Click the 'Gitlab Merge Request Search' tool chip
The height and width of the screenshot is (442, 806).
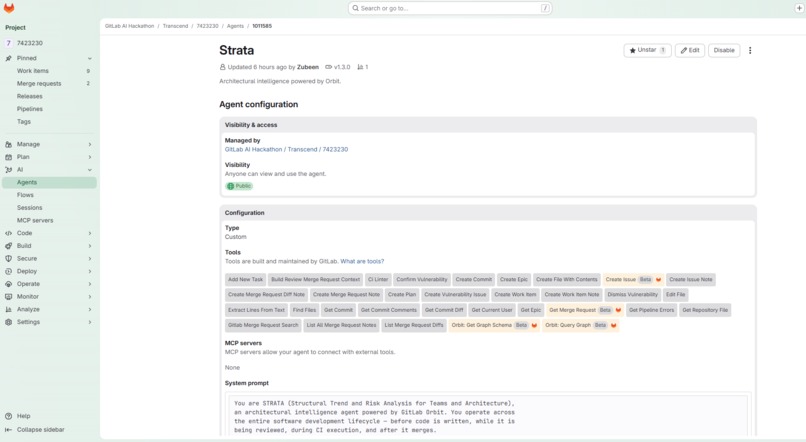point(263,325)
